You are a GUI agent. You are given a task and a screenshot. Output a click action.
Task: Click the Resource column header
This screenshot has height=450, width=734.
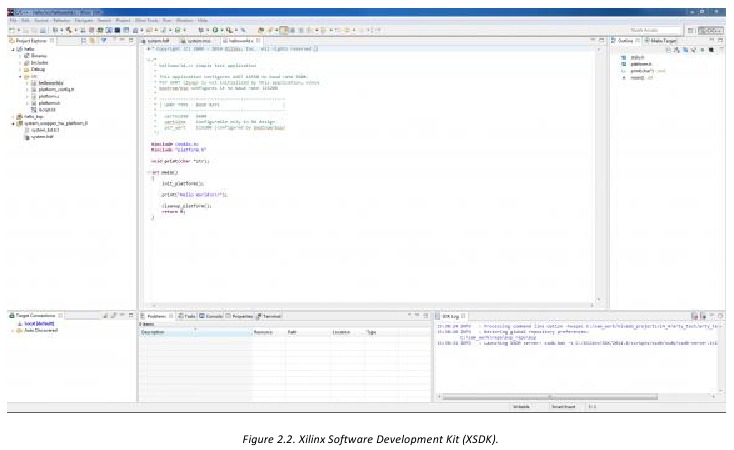(x=267, y=332)
